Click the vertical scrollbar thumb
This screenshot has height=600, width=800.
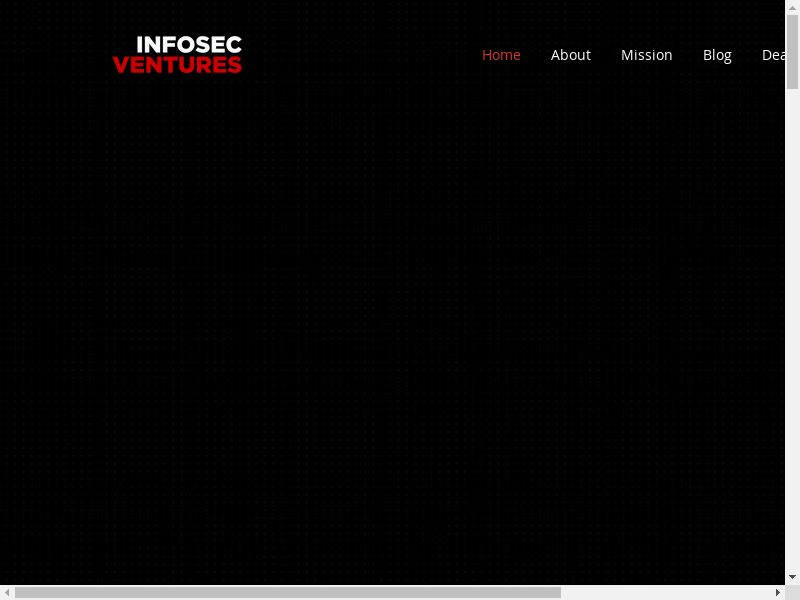(792, 52)
